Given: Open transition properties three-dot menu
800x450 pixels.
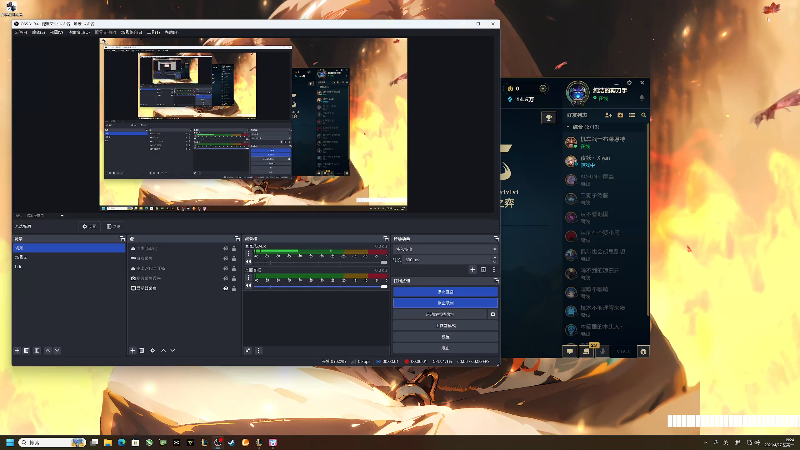Looking at the screenshot, I should [x=493, y=269].
